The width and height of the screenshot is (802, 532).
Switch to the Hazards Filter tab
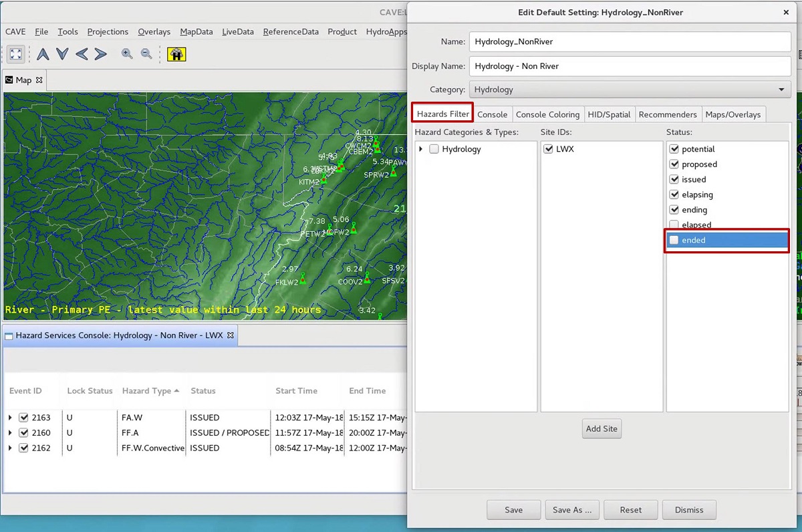point(442,114)
